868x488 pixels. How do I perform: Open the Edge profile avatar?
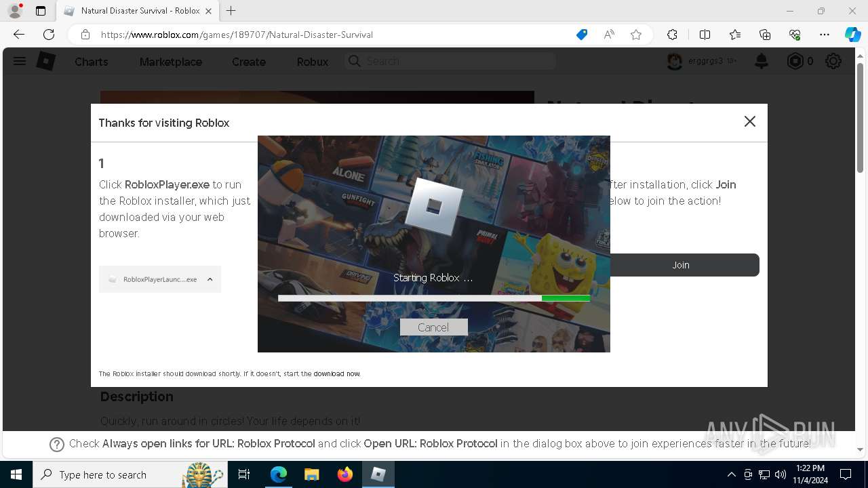(15, 11)
